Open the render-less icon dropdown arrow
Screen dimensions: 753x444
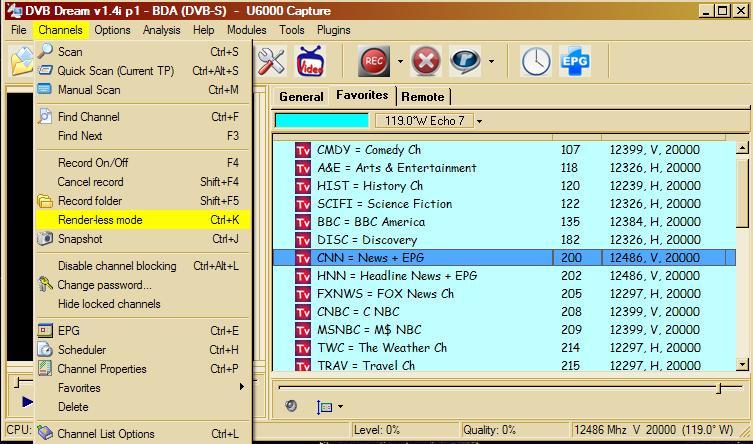point(491,61)
